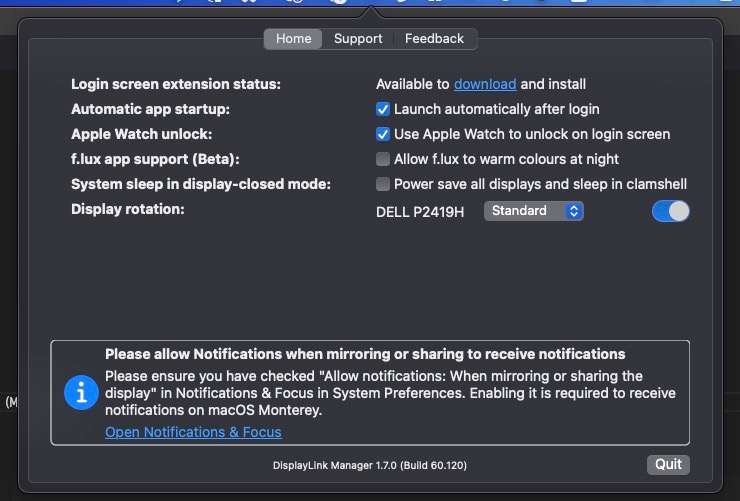Viewport: 740px width, 501px height.
Task: Uncheck Launch automatically after login
Action: click(x=383, y=109)
